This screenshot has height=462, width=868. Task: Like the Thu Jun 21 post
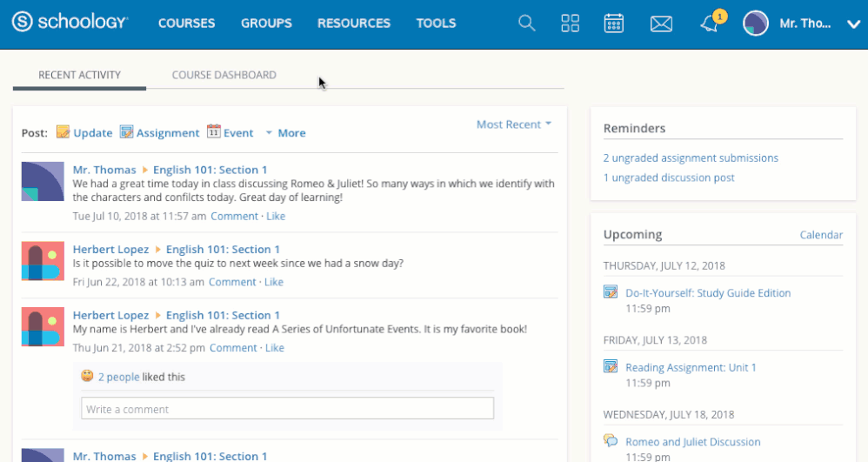tap(275, 348)
